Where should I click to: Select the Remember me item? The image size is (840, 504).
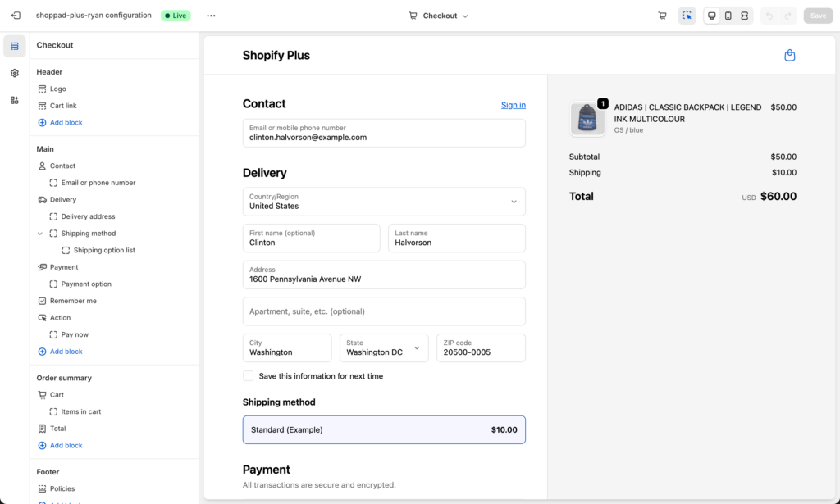[x=73, y=301]
